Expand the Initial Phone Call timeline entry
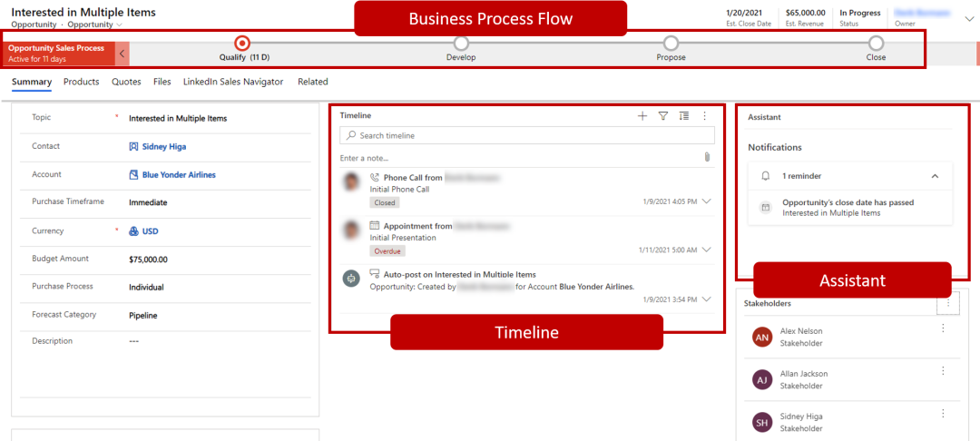The width and height of the screenshot is (980, 441). click(x=706, y=201)
